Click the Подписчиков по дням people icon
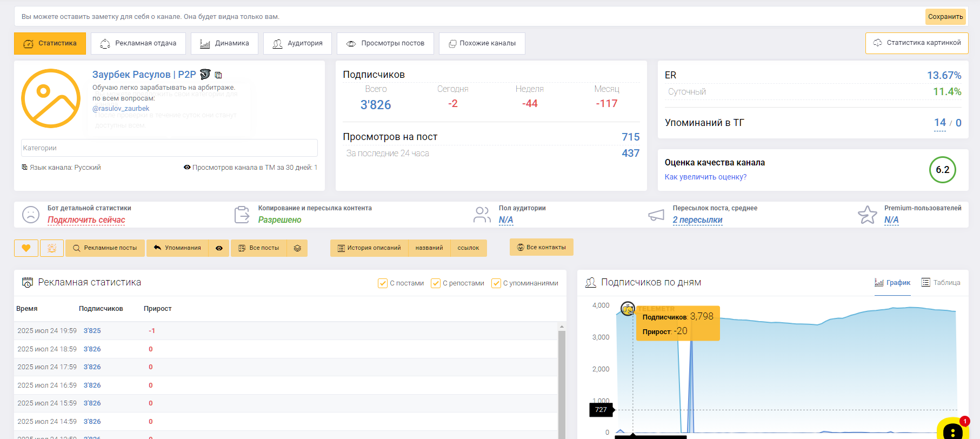Viewport: 980px width, 439px height. pyautogui.click(x=591, y=282)
